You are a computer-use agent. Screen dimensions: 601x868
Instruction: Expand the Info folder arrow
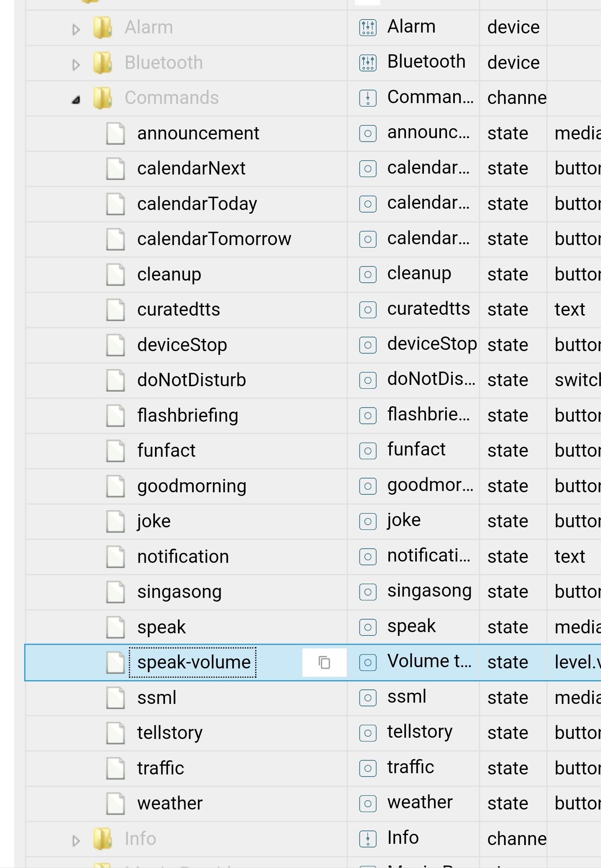(76, 840)
